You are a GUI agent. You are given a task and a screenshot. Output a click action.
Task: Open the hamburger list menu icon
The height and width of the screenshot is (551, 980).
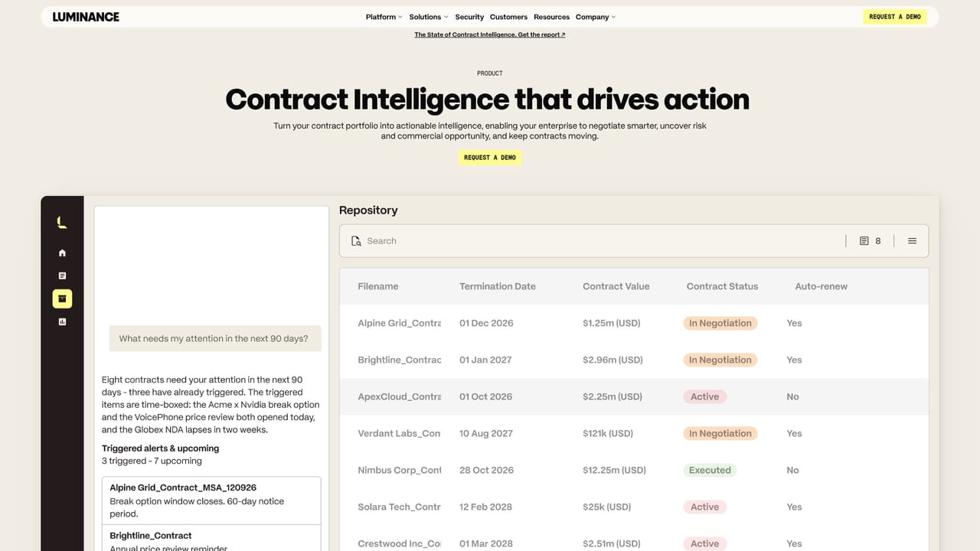[912, 241]
